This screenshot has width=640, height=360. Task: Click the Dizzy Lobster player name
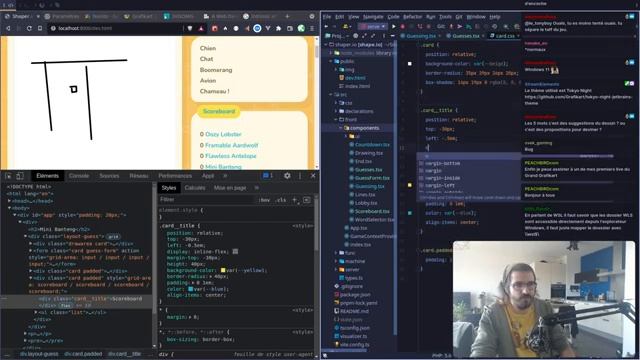pos(223,134)
